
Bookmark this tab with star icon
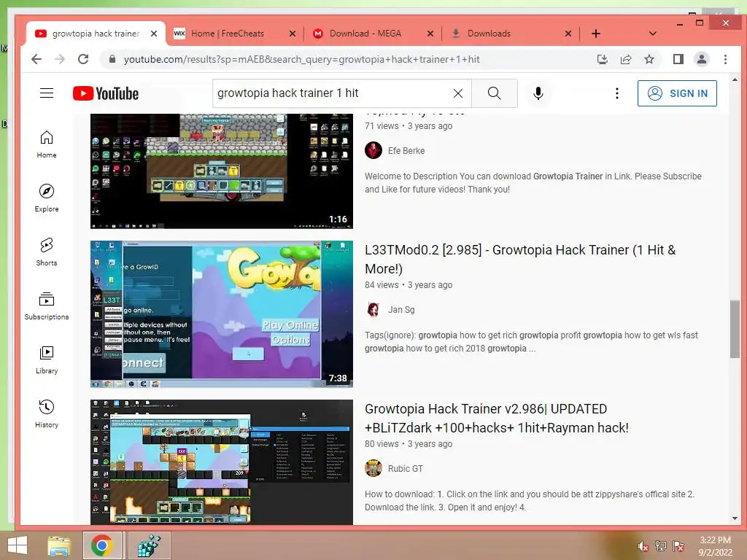point(649,59)
